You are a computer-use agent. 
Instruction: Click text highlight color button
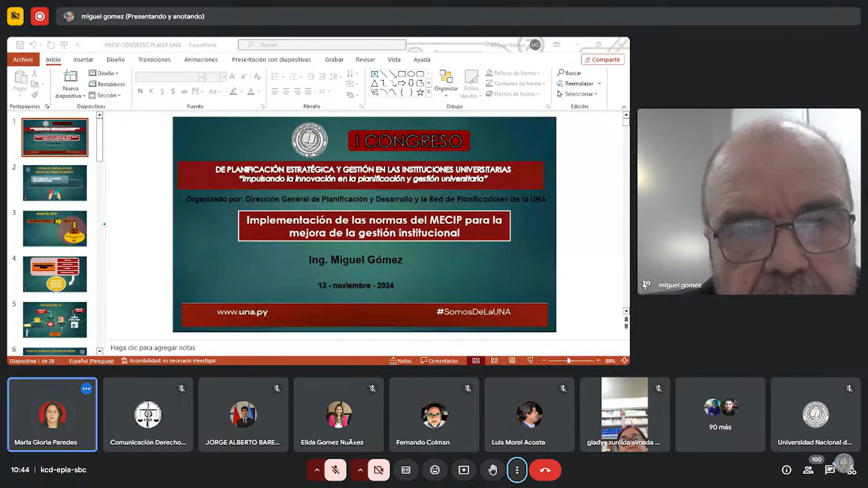click(x=233, y=91)
